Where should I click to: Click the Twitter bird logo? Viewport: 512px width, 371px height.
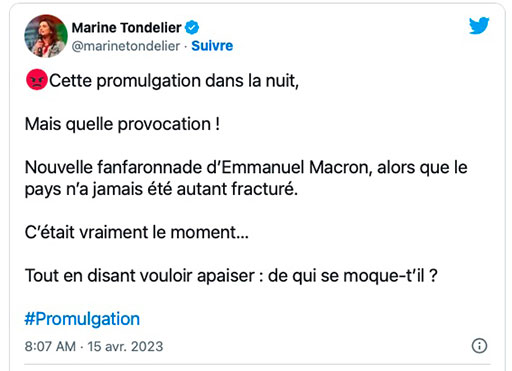tap(479, 25)
